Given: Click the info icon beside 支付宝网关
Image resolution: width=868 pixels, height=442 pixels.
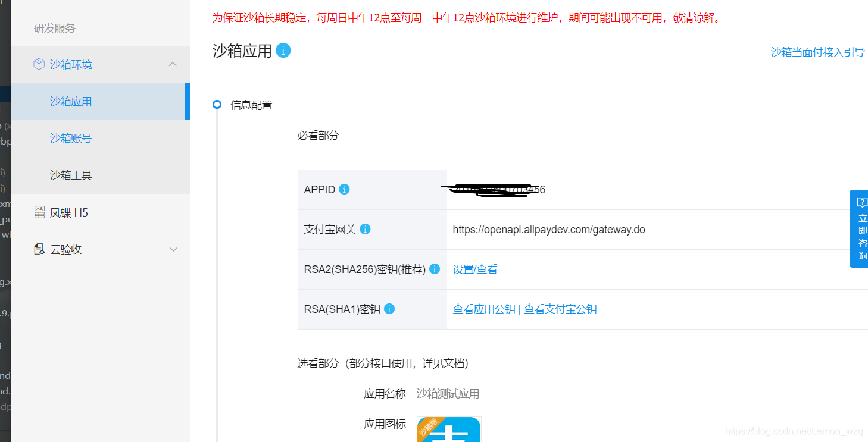Looking at the screenshot, I should [x=365, y=229].
